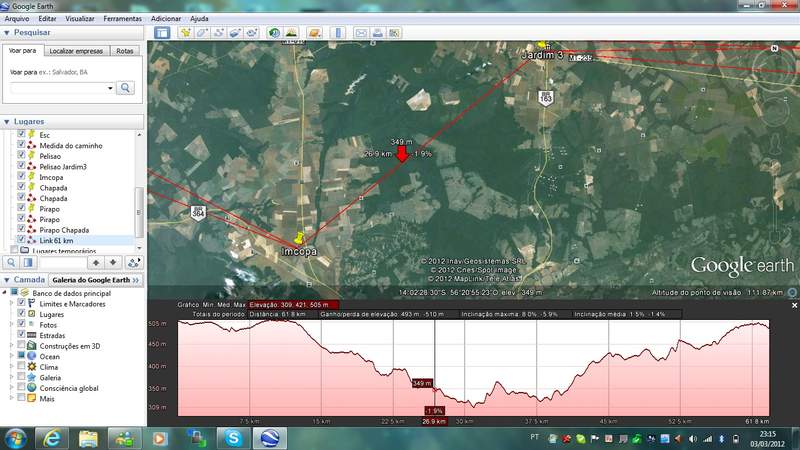Image resolution: width=800 pixels, height=450 pixels.
Task: Select the Add Polygon tool
Action: point(202,33)
